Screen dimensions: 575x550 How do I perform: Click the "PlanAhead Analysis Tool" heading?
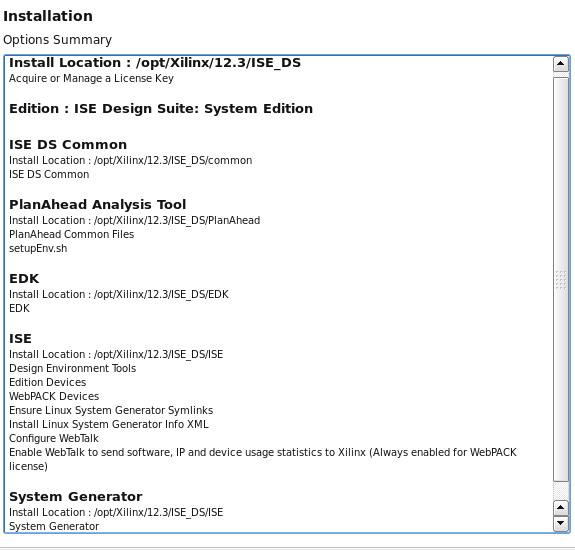click(x=98, y=204)
